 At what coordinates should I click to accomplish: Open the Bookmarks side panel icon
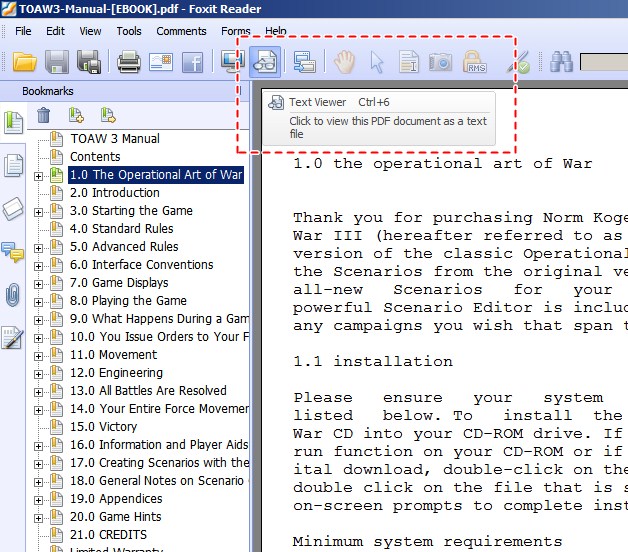(x=14, y=122)
